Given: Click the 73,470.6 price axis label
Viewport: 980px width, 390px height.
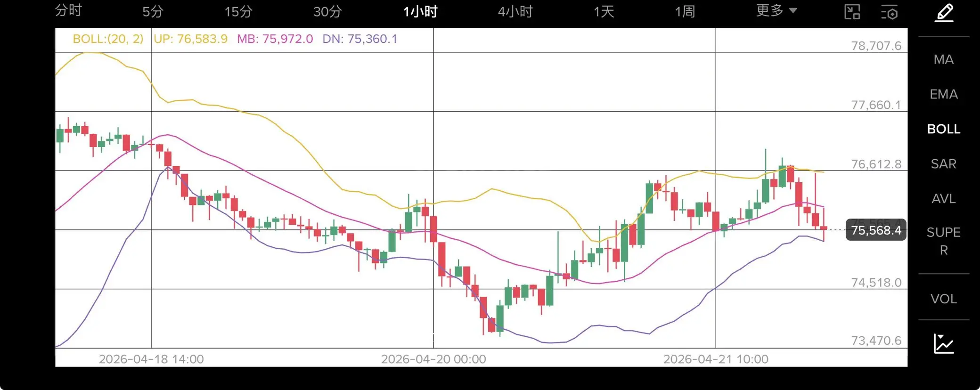Looking at the screenshot, I should 876,340.
